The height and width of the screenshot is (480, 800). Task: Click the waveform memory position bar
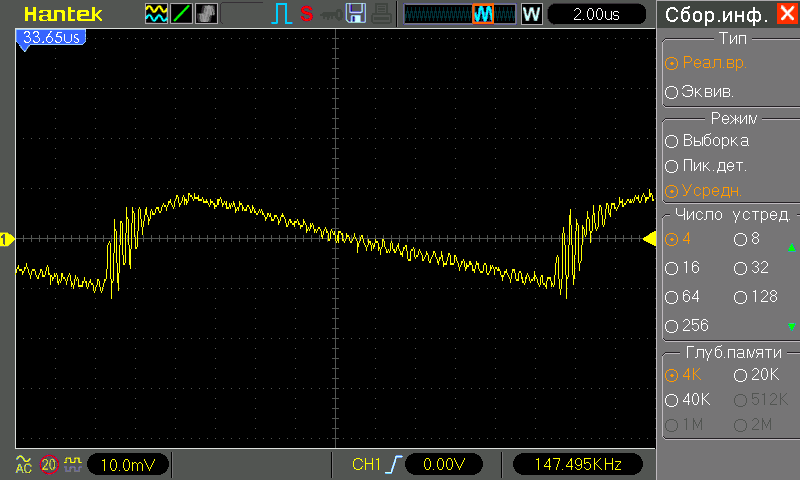[x=460, y=14]
